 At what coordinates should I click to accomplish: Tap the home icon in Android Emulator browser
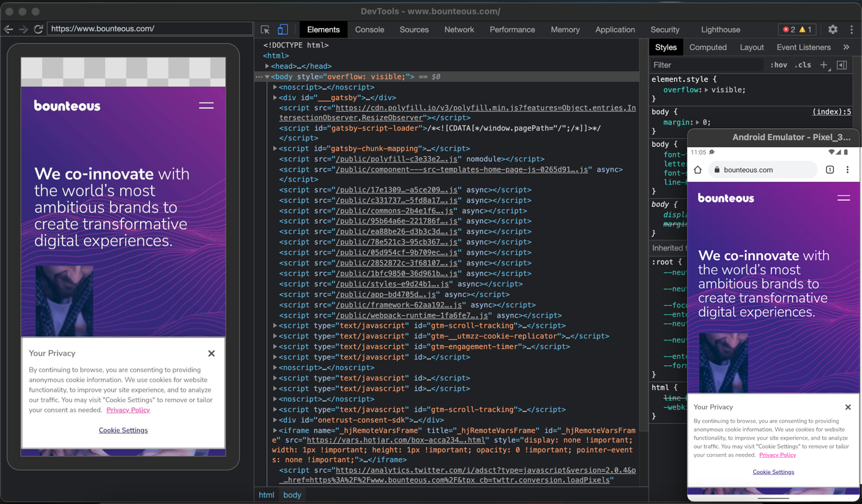coord(698,169)
